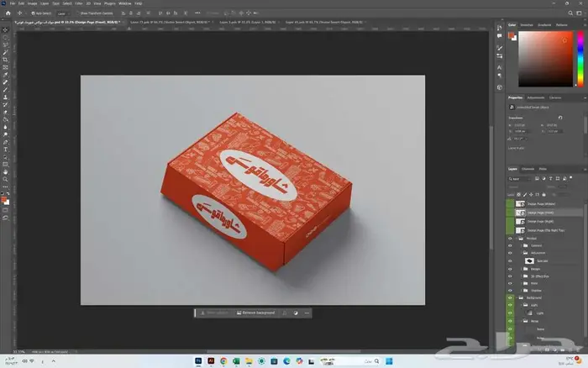Screen dimensions: 588x368
Task: Select the Rectangle shape tool
Action: (5, 165)
